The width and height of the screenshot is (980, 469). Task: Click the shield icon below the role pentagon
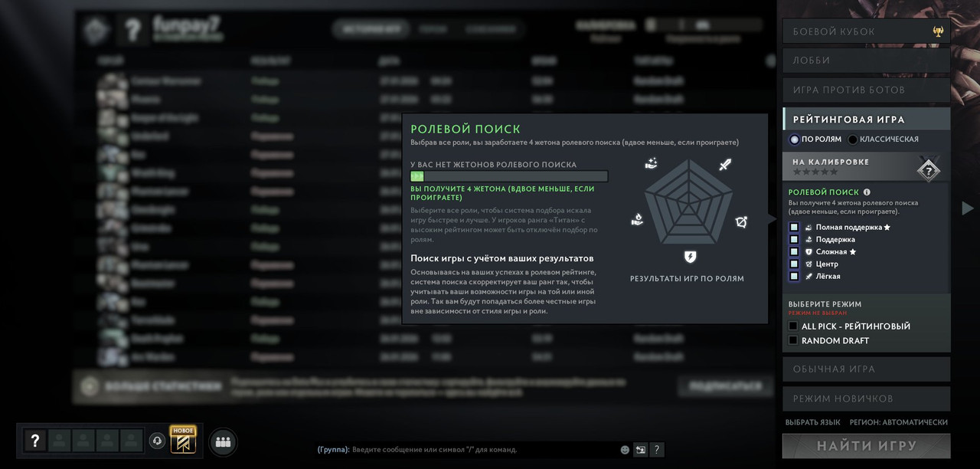pyautogui.click(x=690, y=257)
